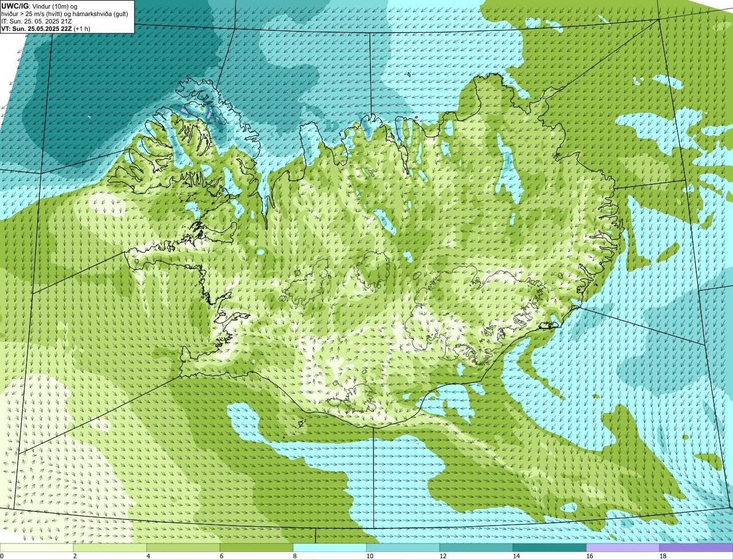733x560 pixels.
Task: Click the 8–10 m/s light cyan legend swatch
Action: point(330,548)
